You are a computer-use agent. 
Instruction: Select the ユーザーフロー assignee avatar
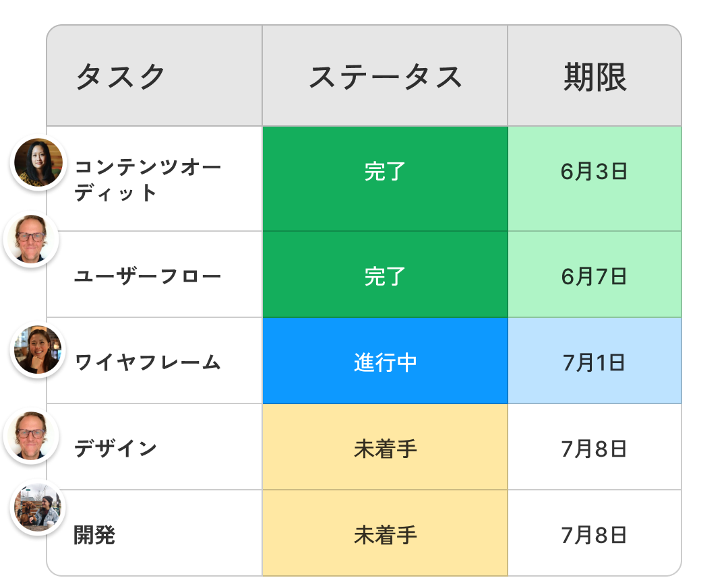pos(30,238)
